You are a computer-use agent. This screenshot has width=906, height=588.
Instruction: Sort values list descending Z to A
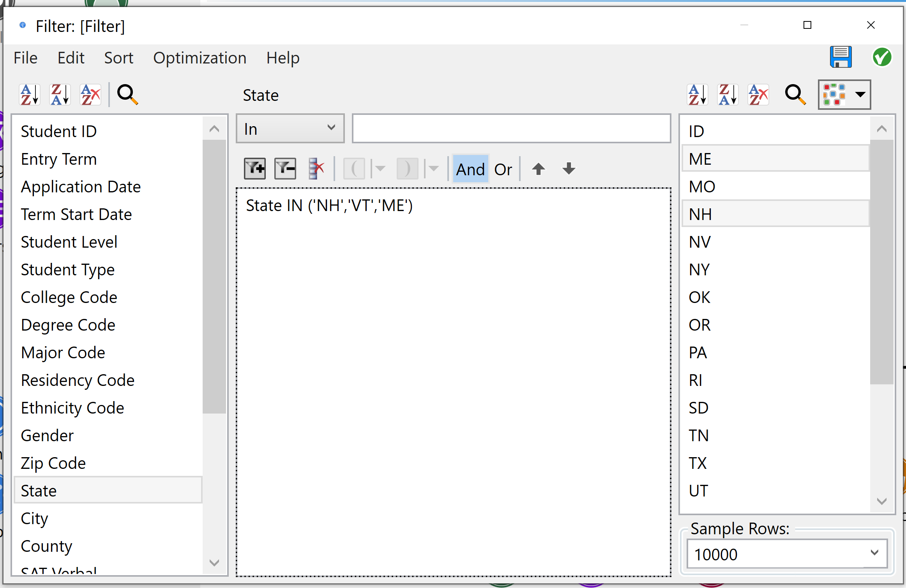pyautogui.click(x=728, y=95)
